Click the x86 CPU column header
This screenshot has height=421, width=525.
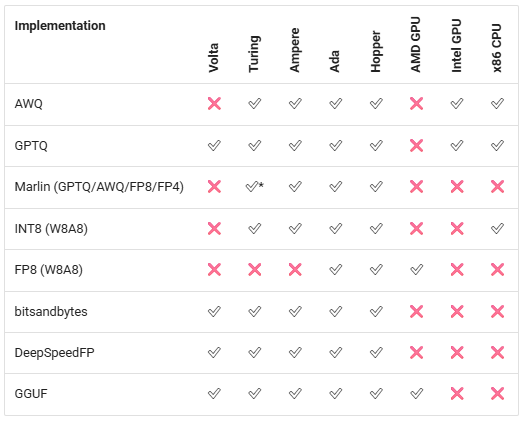coord(497,48)
